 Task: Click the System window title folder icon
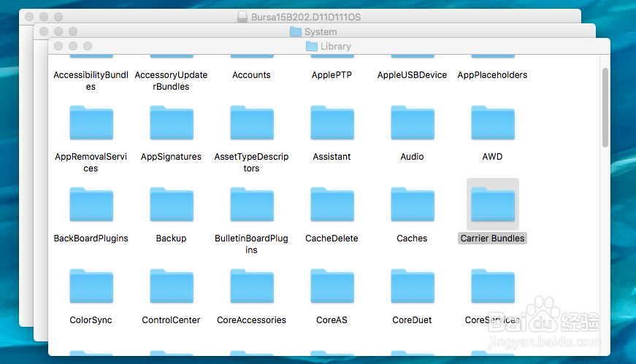pyautogui.click(x=296, y=31)
